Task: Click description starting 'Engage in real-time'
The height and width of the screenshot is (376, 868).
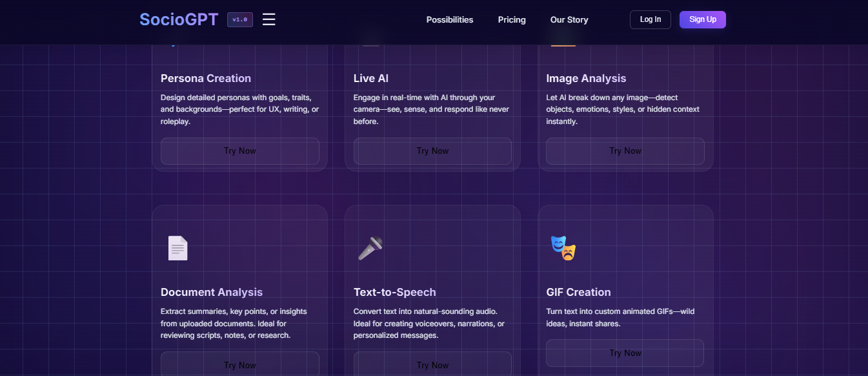Action: pos(431,109)
